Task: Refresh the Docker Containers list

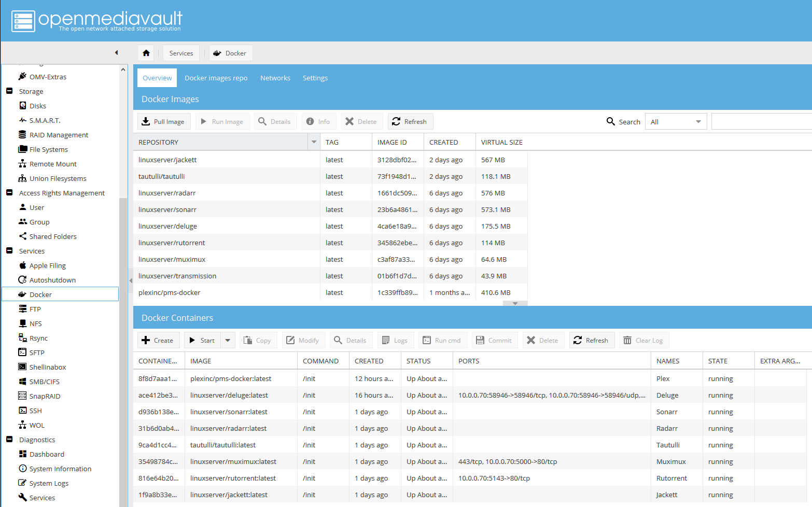Action: pos(592,340)
